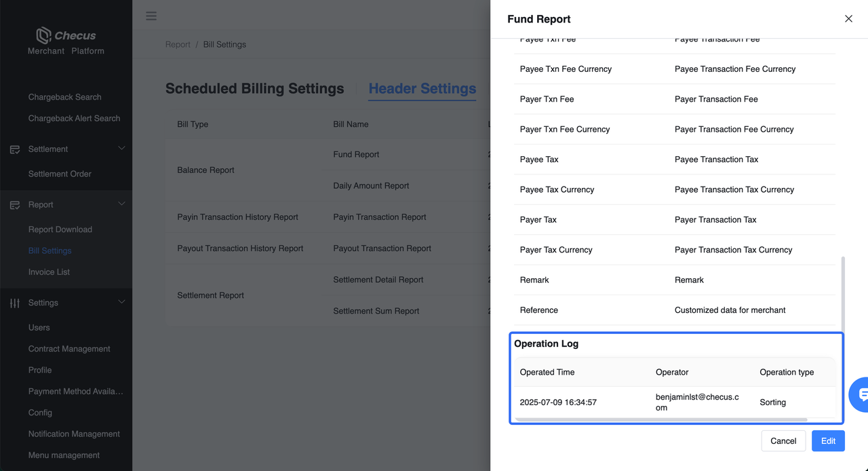The image size is (868, 471).
Task: Switch to Header Settings tab
Action: point(422,89)
